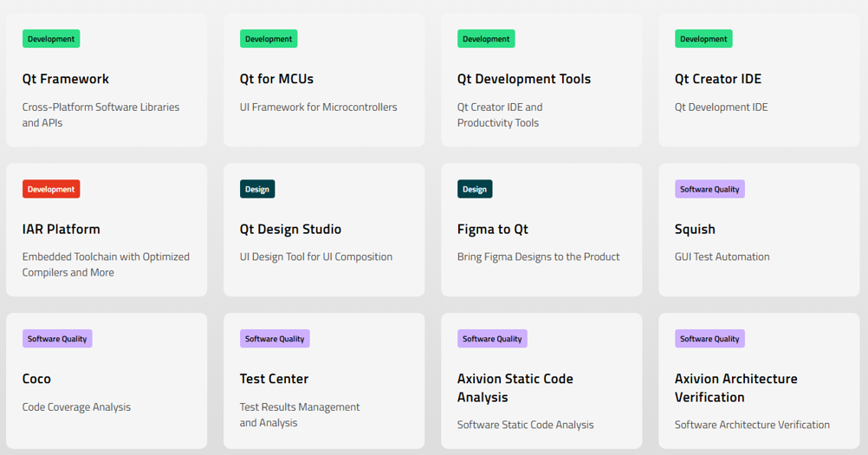Click the Development tag on Qt Creator IDE card
868x455 pixels.
[703, 39]
